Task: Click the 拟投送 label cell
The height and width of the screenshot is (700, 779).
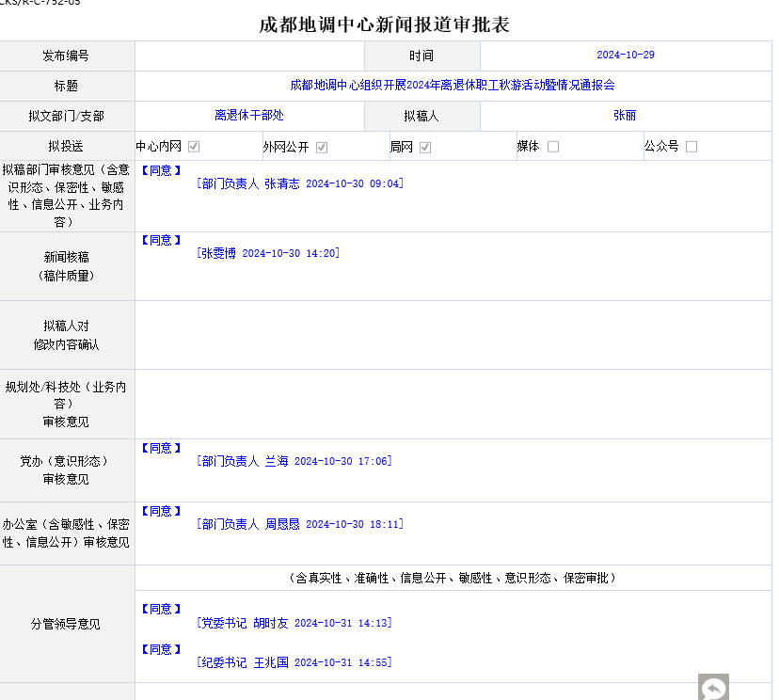Action: [x=67, y=146]
